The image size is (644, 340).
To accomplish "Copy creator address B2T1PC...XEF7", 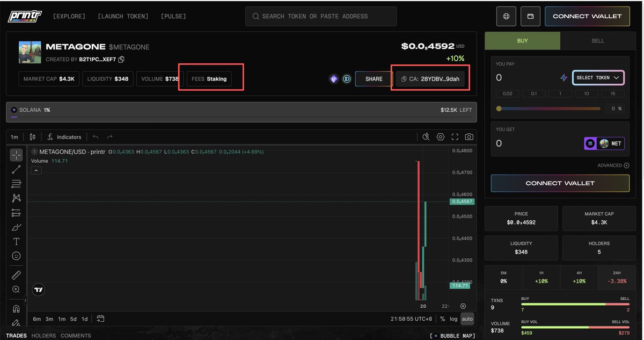I will 121,59.
